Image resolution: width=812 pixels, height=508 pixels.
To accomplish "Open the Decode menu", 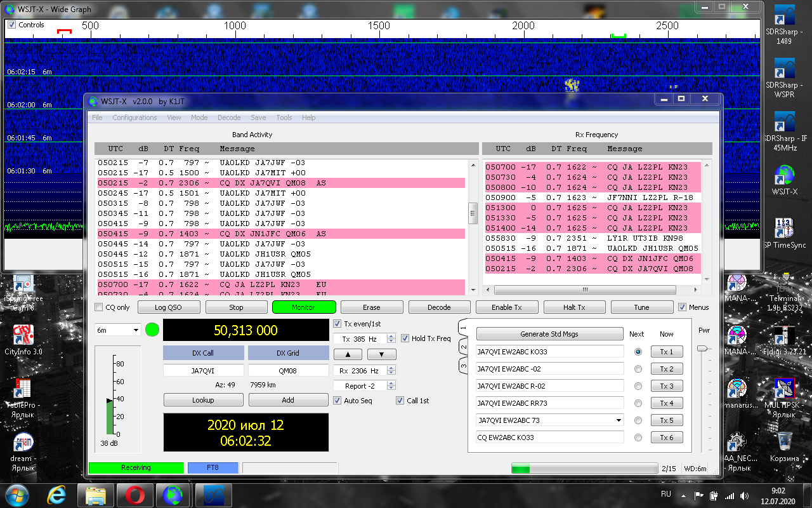I will tap(229, 117).
